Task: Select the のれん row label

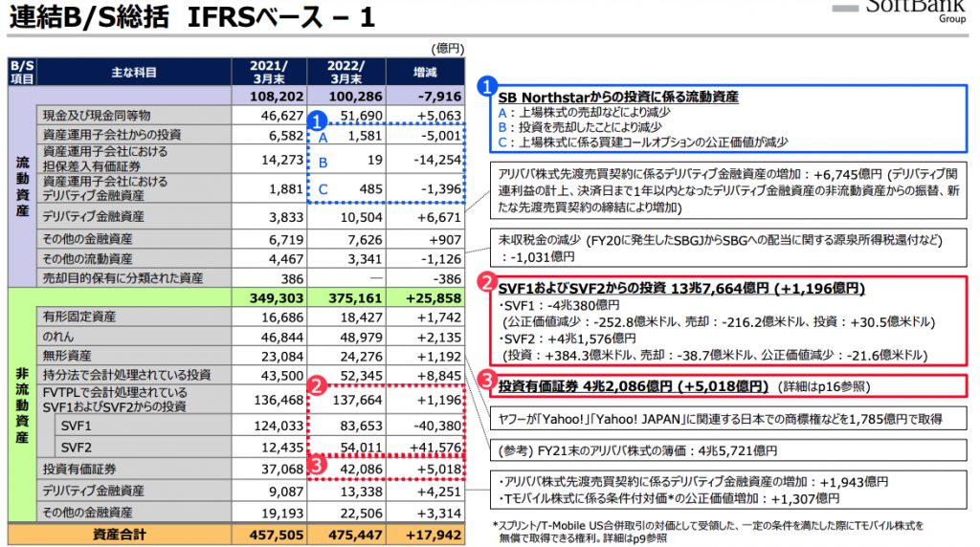Action: 58,337
